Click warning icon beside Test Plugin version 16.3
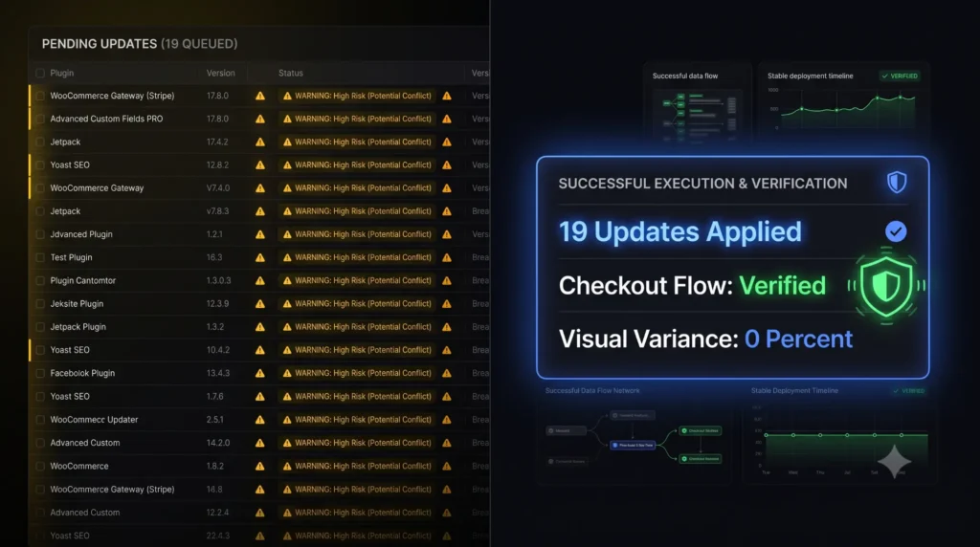Viewport: 980px width, 547px height. tap(260, 257)
